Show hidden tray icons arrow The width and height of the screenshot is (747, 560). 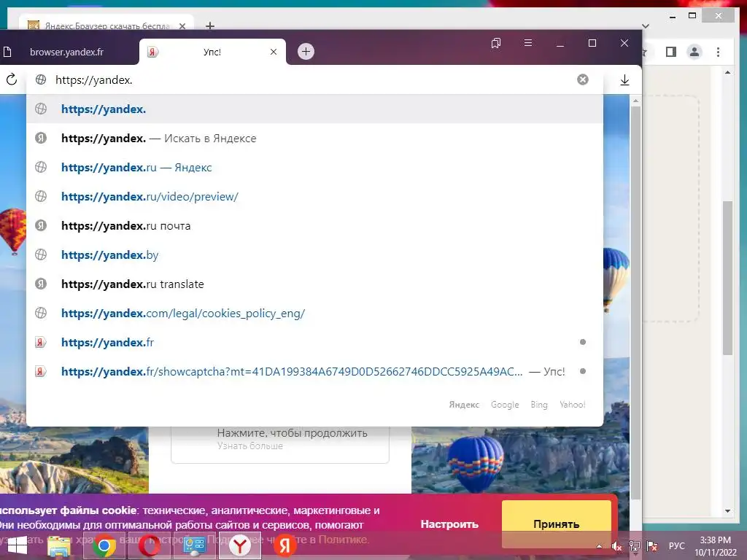click(x=600, y=546)
